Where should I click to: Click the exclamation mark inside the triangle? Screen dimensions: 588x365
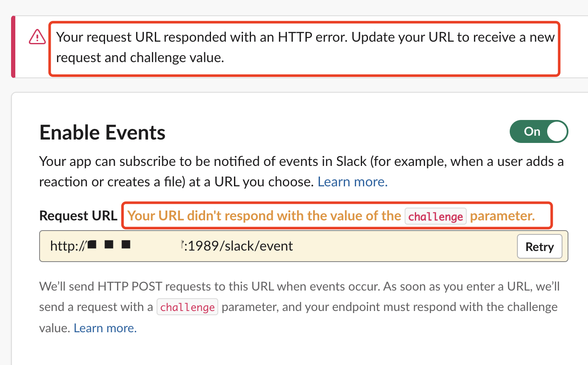tap(37, 38)
